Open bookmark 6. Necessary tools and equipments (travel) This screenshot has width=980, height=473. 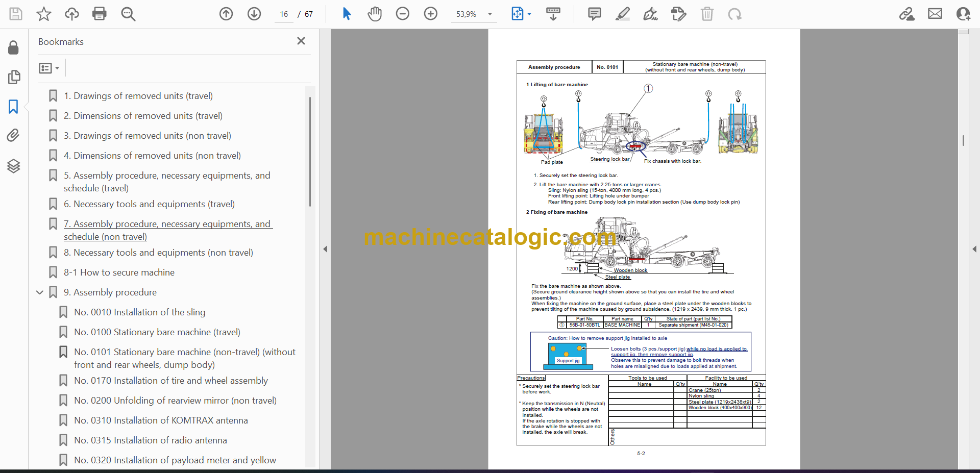coord(149,204)
